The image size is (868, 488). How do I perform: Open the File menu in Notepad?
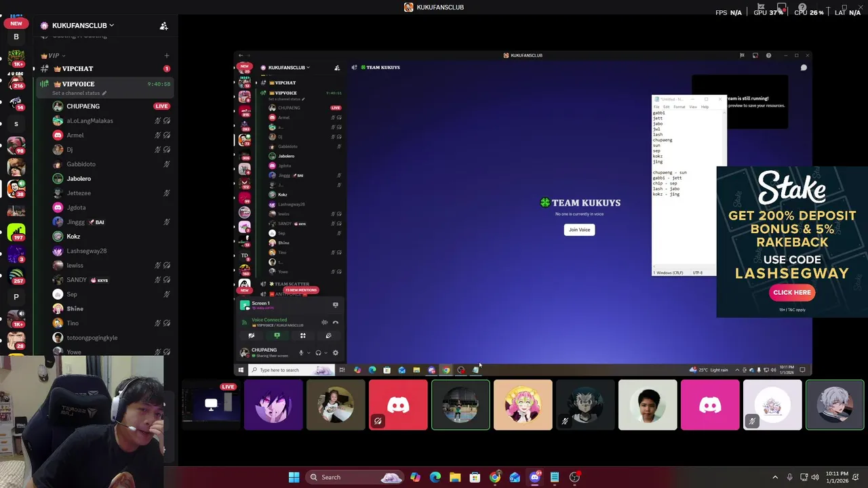click(x=656, y=107)
